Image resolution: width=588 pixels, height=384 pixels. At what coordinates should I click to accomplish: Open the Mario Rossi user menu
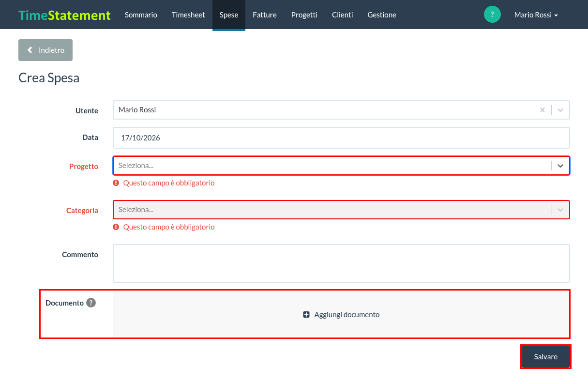(x=536, y=15)
